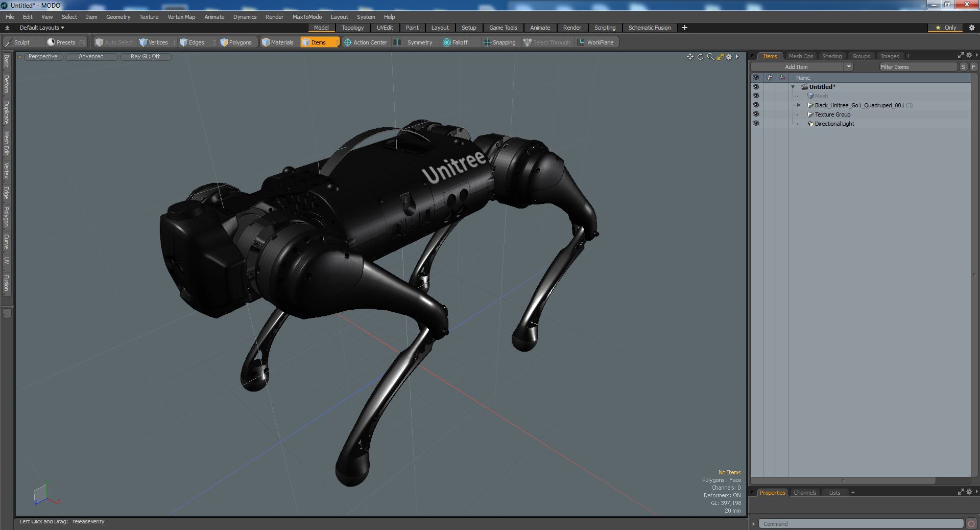Open the Action Center options
Image resolution: width=980 pixels, height=530 pixels.
tap(366, 42)
